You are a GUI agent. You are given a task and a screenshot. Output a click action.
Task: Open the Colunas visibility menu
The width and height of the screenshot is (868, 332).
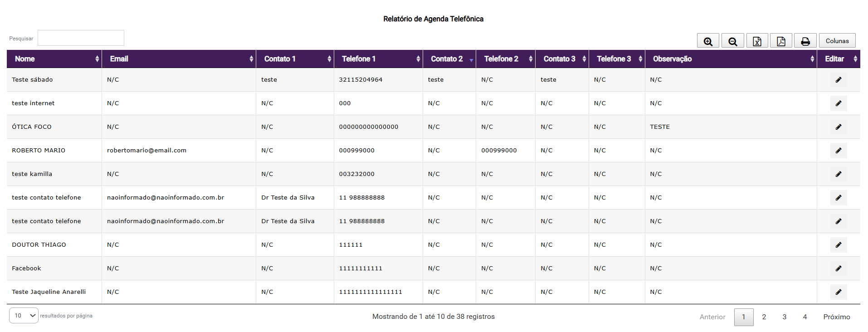(837, 41)
